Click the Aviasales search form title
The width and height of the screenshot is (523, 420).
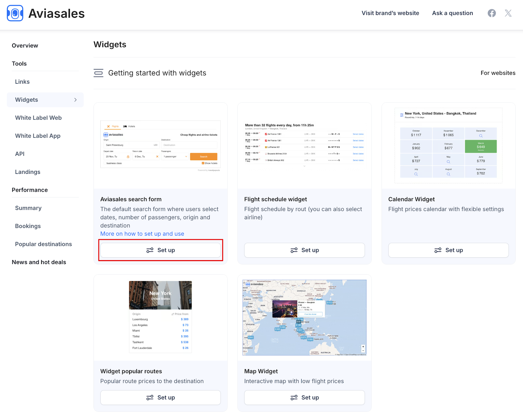[131, 199]
